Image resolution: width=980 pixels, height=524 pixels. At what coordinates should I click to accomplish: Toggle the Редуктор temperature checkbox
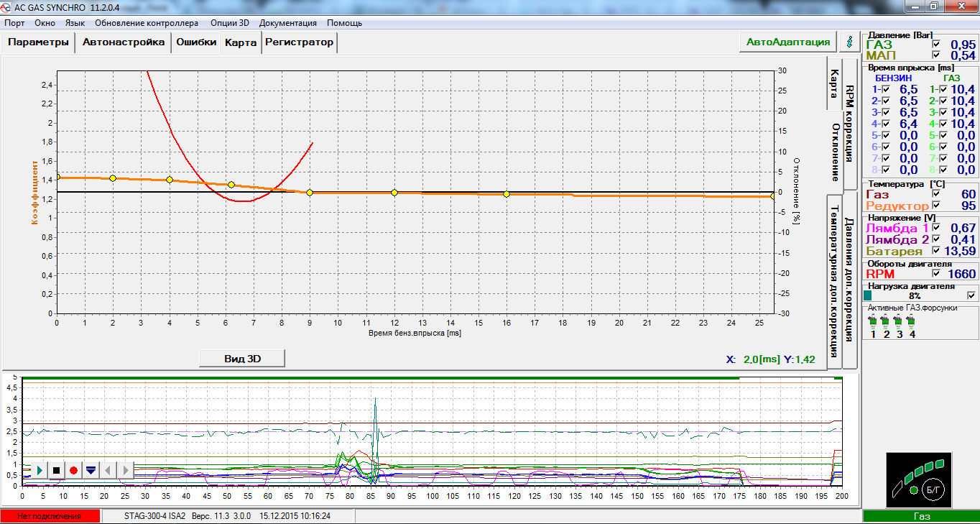[x=935, y=206]
